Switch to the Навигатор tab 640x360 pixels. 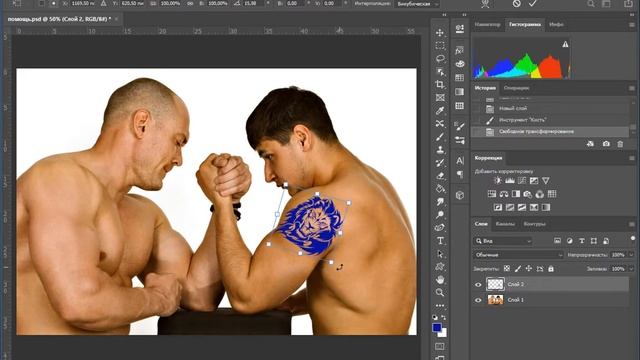487,24
